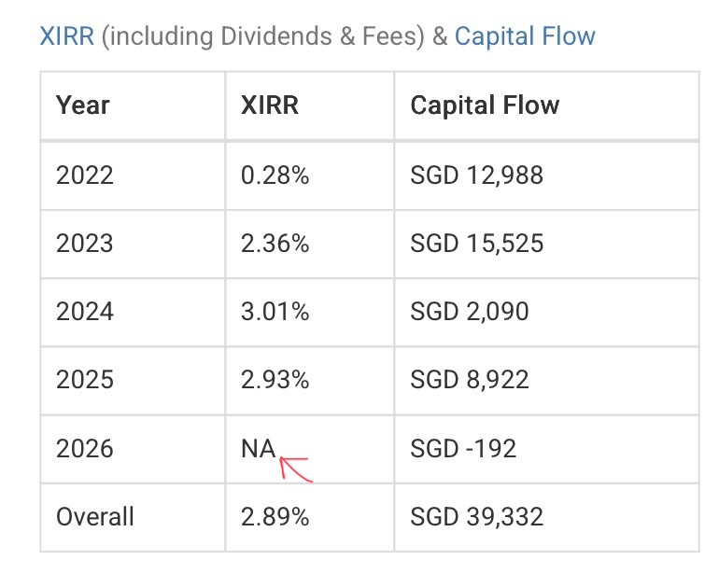
Task: Select the SGD 39,332 overall capital flow
Action: tap(476, 516)
